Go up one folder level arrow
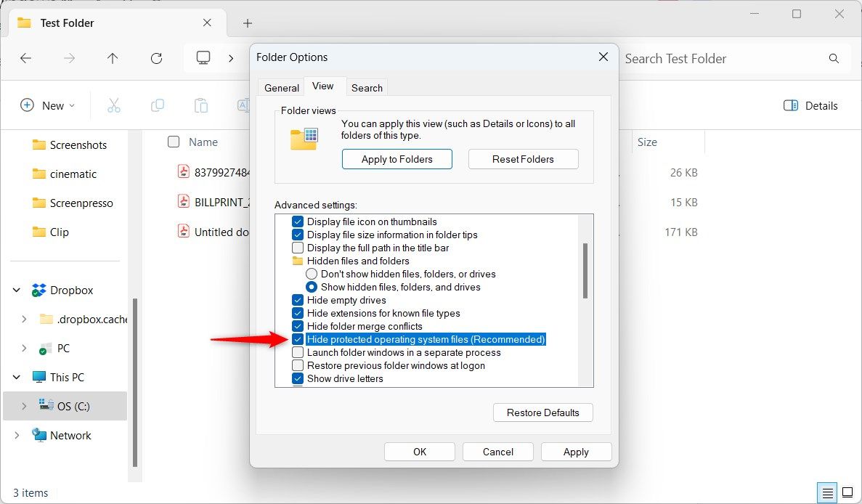The image size is (862, 504). (x=113, y=58)
